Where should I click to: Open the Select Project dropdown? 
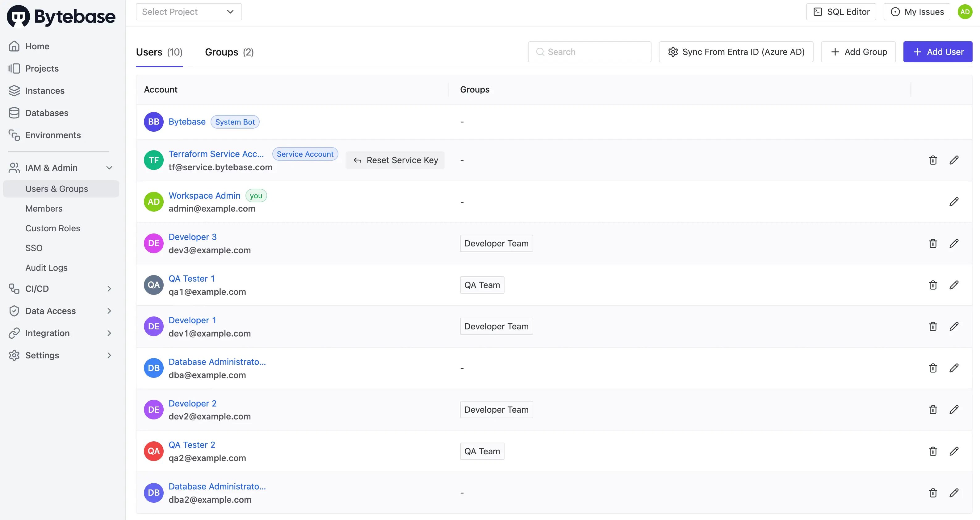click(189, 12)
